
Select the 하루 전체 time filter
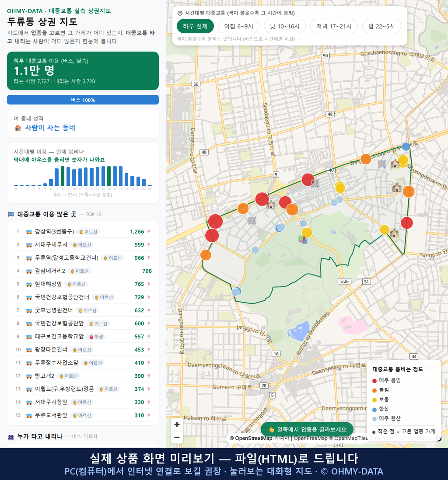point(195,26)
